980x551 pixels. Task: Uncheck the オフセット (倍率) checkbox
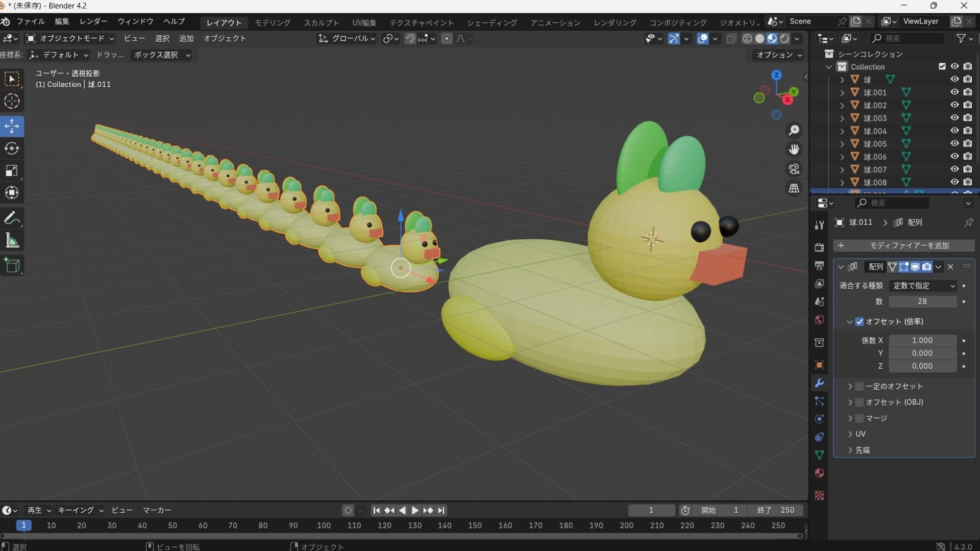tap(860, 321)
